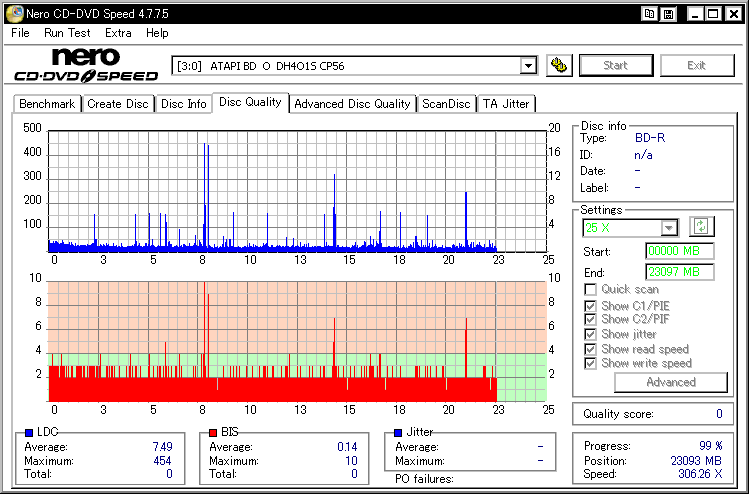The width and height of the screenshot is (749, 494).
Task: Click the Start position field 00000 MB
Action: [x=680, y=251]
